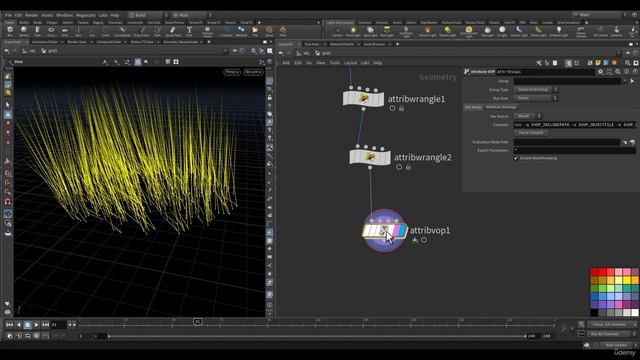Switch to Material Palette tab
Screen dimensions: 640x360
342,44
